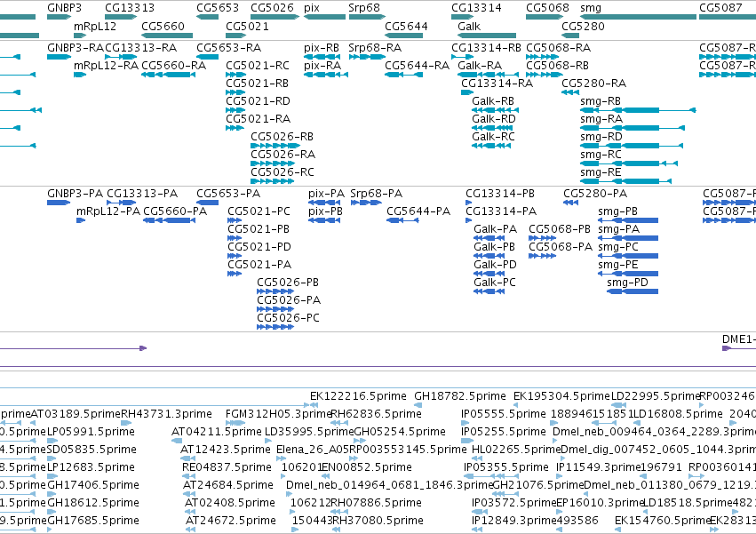This screenshot has width=756, height=534.
Task: Click the smg-RE transcript label
Action: pos(601,172)
